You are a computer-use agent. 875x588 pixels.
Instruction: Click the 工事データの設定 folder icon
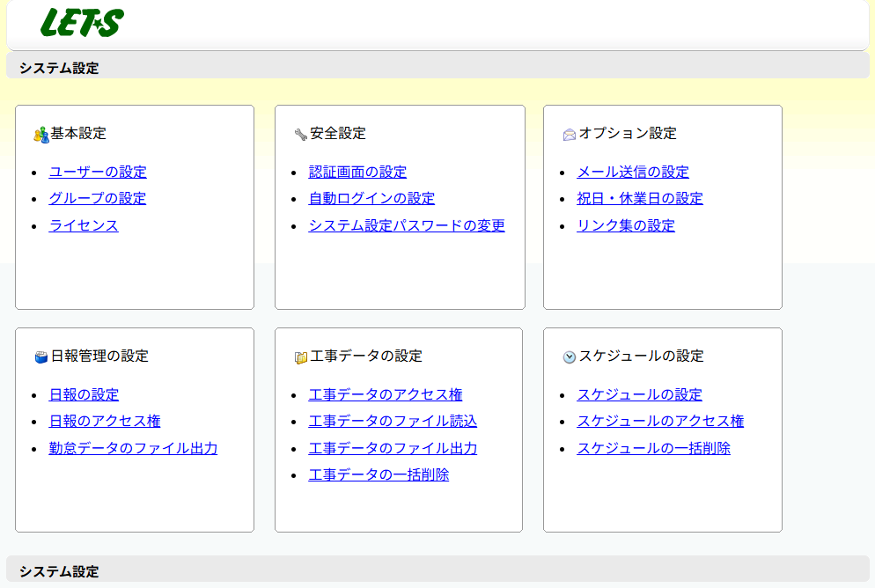(x=301, y=357)
